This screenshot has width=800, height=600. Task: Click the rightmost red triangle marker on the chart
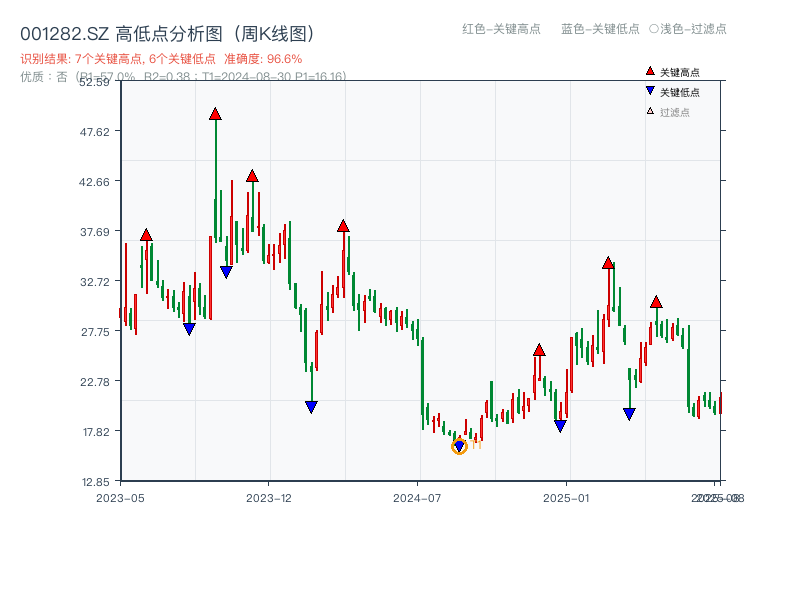coord(657,300)
